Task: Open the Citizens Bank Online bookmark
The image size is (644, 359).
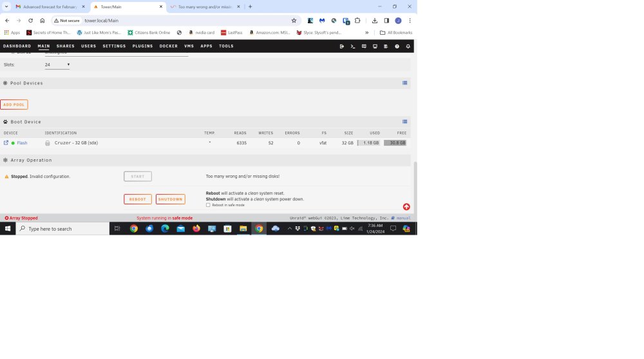Action: click(149, 32)
